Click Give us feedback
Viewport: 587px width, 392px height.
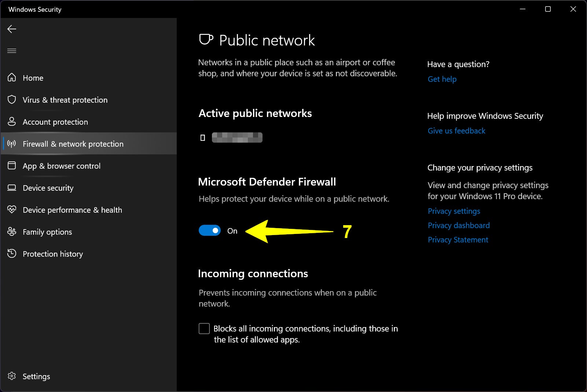click(x=456, y=131)
